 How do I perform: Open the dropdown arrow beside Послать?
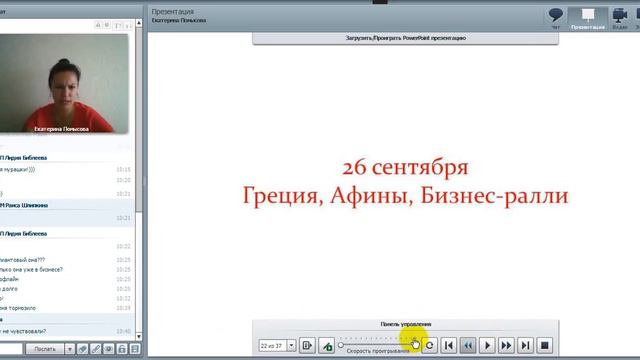[x=70, y=349]
